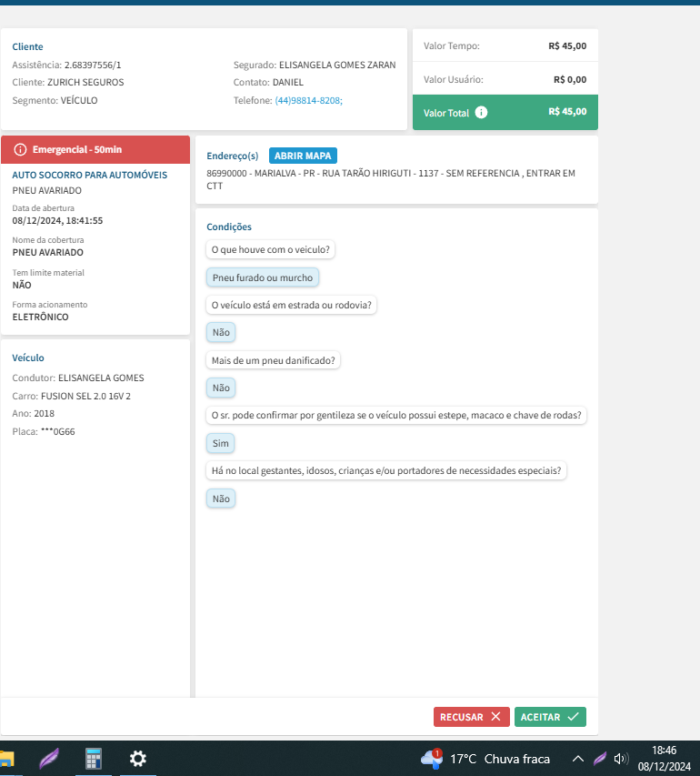Open Settings gear in the taskbar
700x776 pixels.
point(137,759)
